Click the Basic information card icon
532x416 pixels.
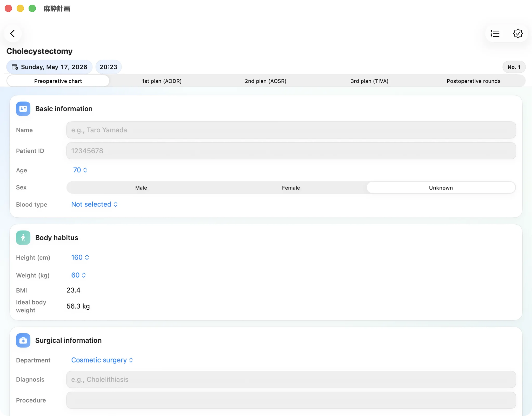pos(23,109)
